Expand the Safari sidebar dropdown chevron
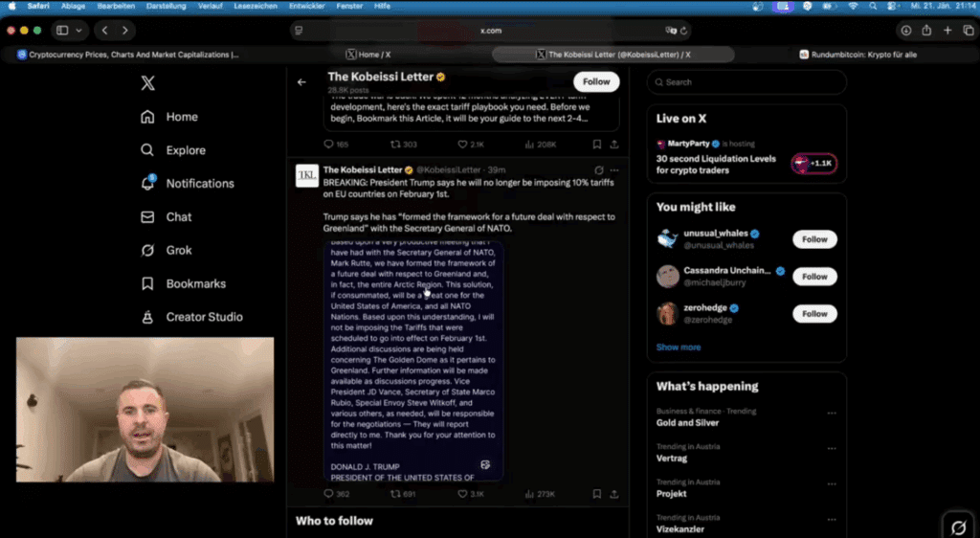 click(x=78, y=30)
